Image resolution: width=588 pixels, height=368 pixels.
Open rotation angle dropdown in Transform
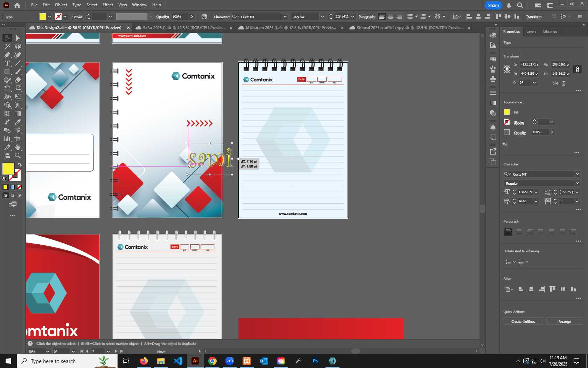pyautogui.click(x=534, y=83)
